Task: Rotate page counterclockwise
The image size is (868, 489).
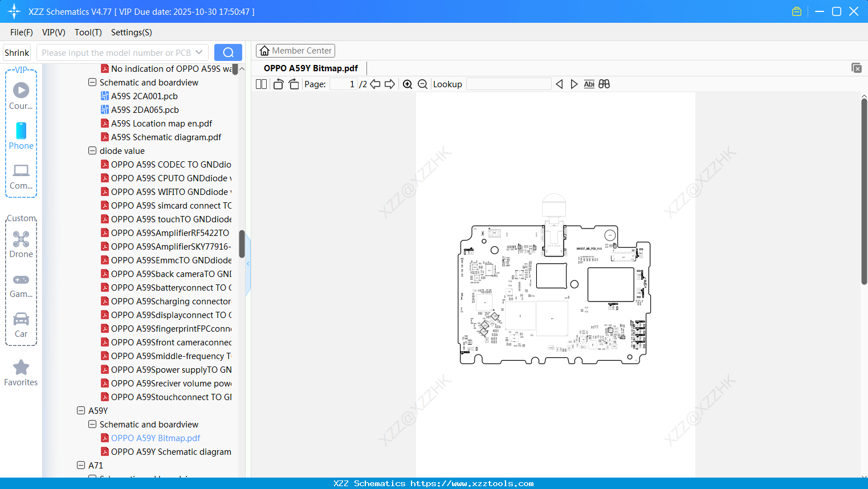Action: 278,84
